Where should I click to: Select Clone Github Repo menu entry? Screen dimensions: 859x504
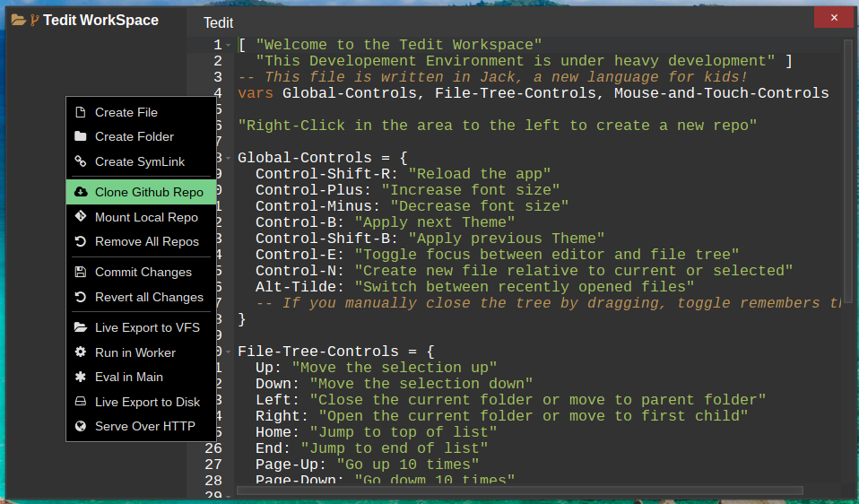click(x=142, y=192)
